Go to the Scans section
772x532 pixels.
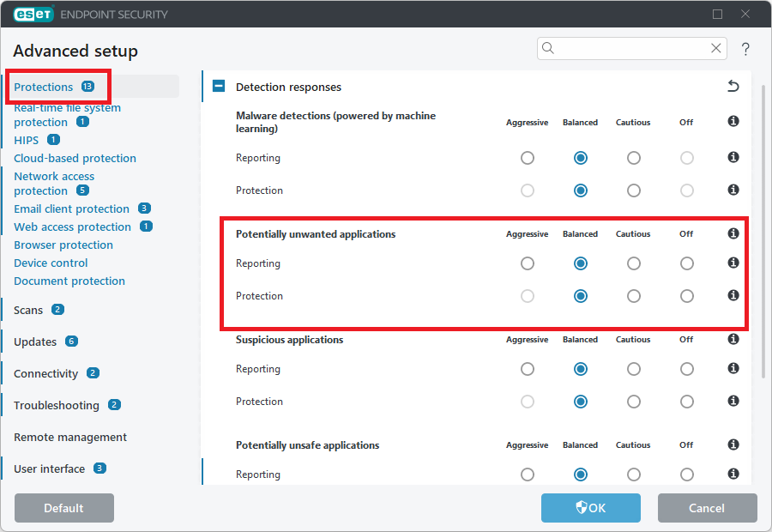(x=28, y=310)
